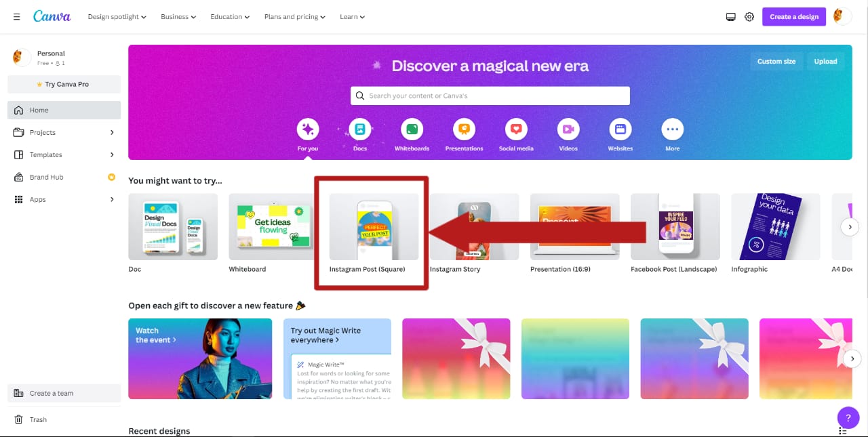This screenshot has width=868, height=437.
Task: Open the profile avatar in header
Action: 842,16
